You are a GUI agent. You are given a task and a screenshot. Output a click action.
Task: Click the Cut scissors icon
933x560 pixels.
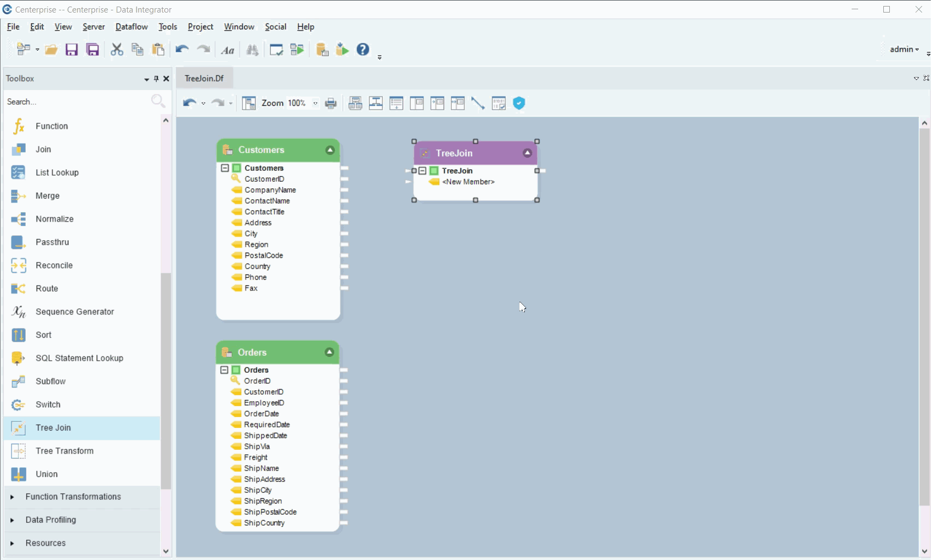pyautogui.click(x=116, y=50)
